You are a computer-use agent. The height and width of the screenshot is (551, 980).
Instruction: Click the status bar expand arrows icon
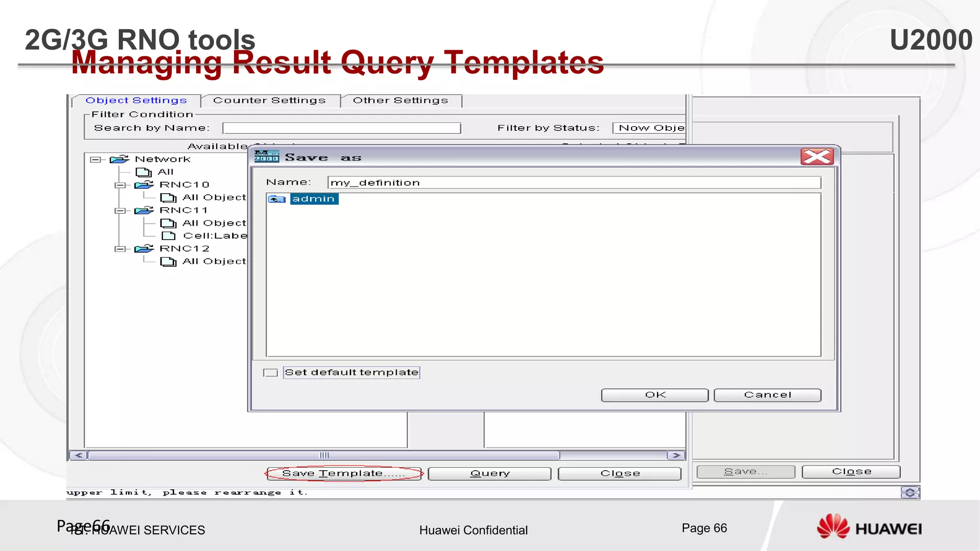[x=910, y=493]
